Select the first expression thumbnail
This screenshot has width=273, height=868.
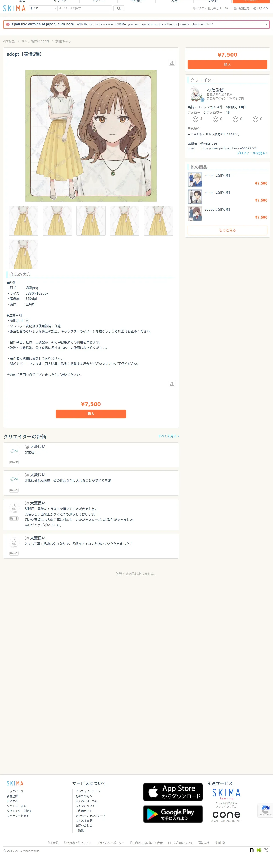click(x=24, y=221)
